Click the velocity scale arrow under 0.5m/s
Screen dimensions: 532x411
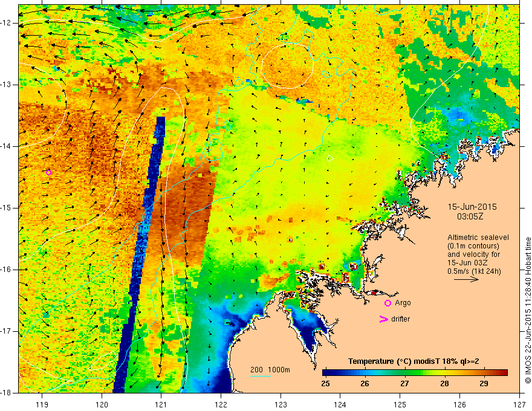[466, 279]
